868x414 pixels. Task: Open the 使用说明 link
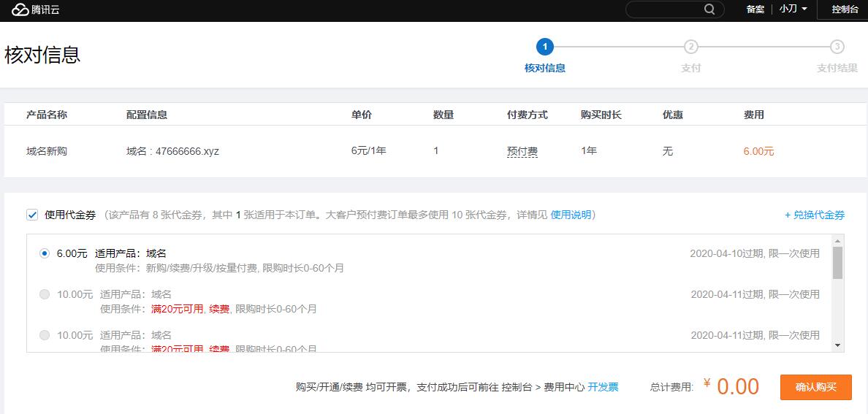click(571, 215)
